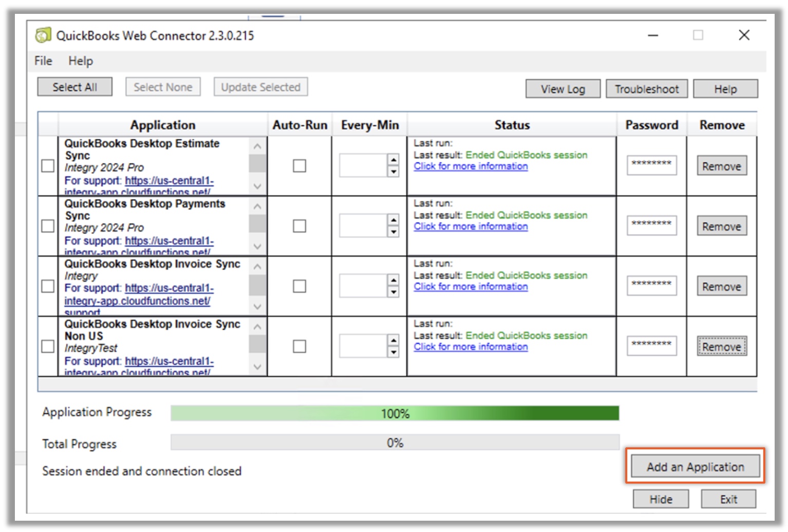The height and width of the screenshot is (532, 788).
Task: Click the scroll up arrow in Payments Sync description
Action: pyautogui.click(x=257, y=206)
